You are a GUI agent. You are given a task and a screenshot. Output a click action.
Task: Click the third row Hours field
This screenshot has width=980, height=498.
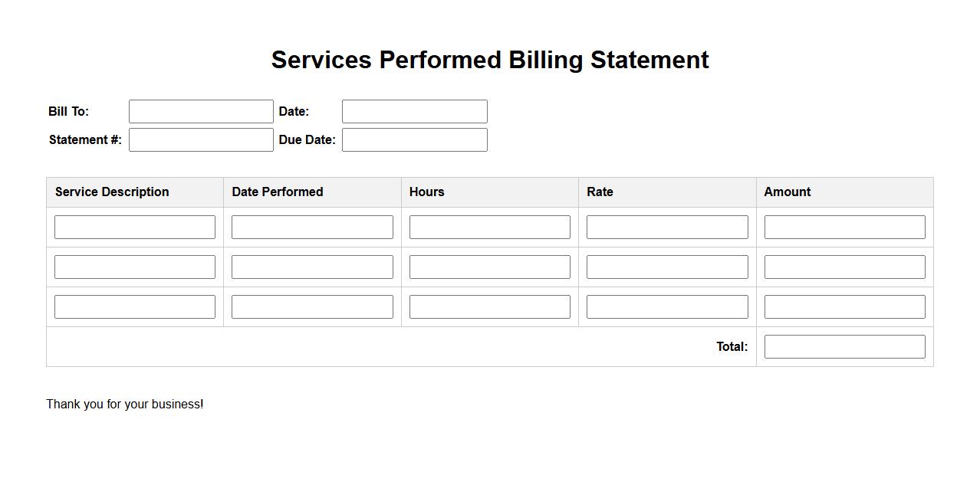click(489, 306)
